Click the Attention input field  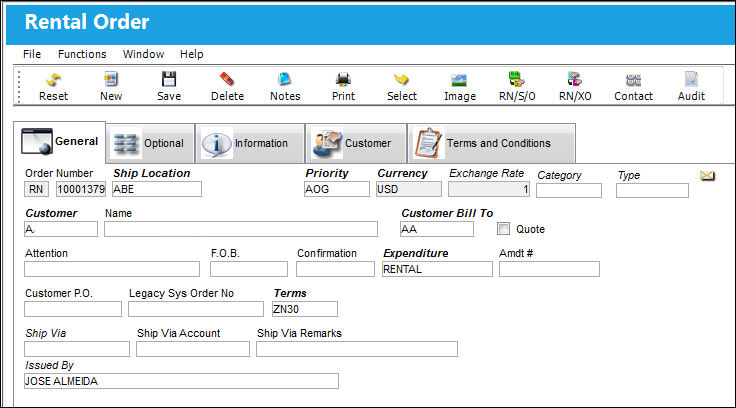[112, 269]
